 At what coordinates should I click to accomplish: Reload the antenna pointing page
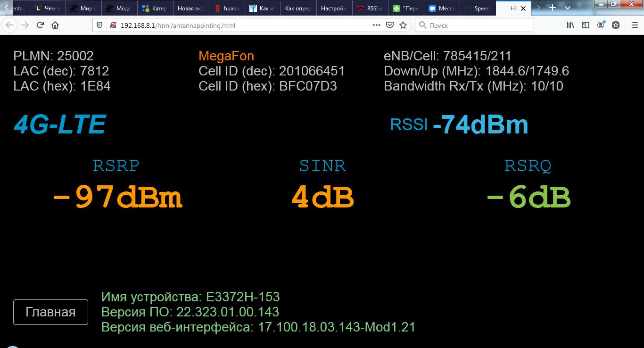[x=41, y=25]
